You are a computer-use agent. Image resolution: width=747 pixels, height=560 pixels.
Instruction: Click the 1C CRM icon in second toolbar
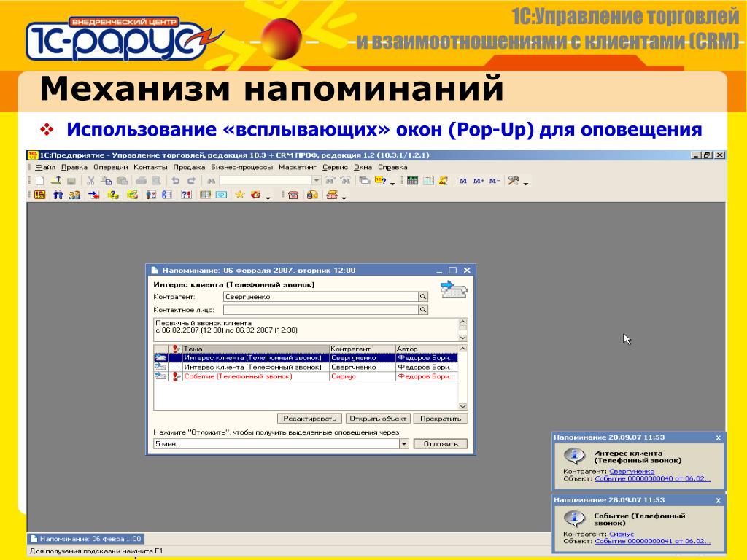click(x=40, y=194)
